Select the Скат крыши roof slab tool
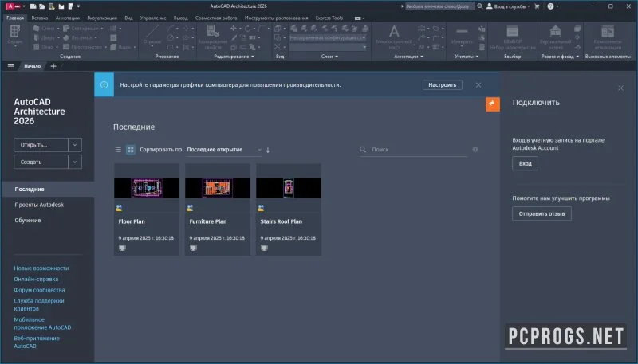The width and height of the screenshot is (638, 364). (x=83, y=29)
